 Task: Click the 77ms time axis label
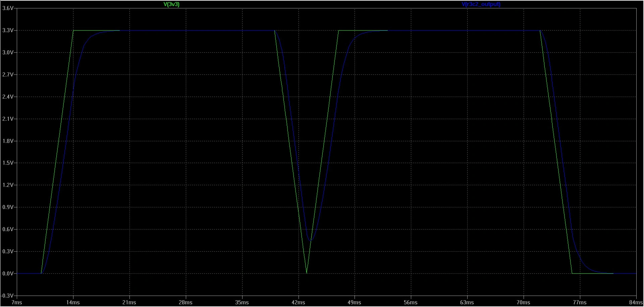(580, 302)
